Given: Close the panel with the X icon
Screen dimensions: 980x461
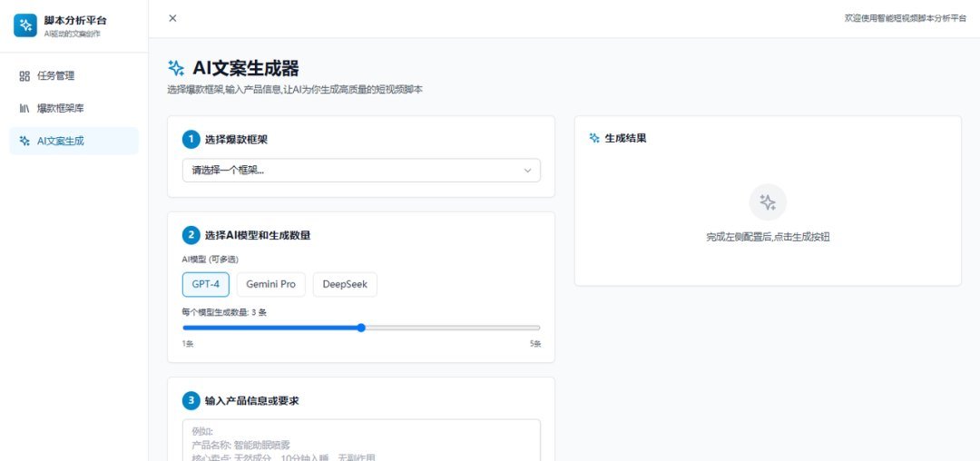Looking at the screenshot, I should coord(172,18).
